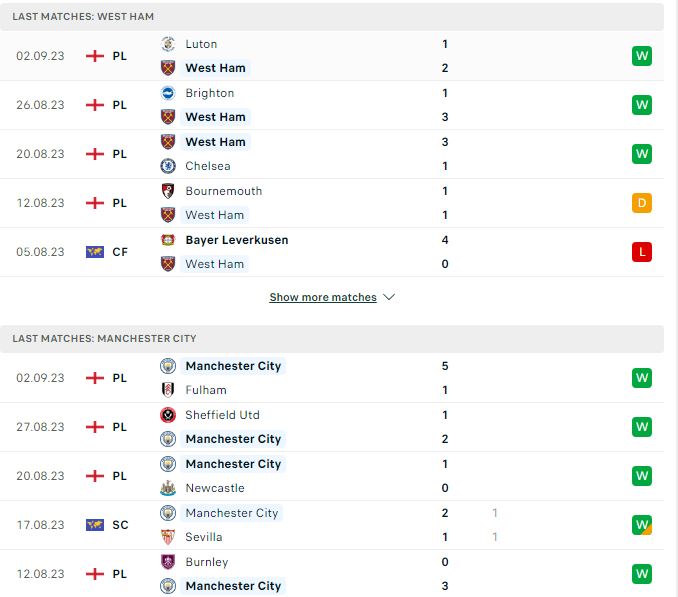Click the Brighton club crest icon

pyautogui.click(x=168, y=93)
